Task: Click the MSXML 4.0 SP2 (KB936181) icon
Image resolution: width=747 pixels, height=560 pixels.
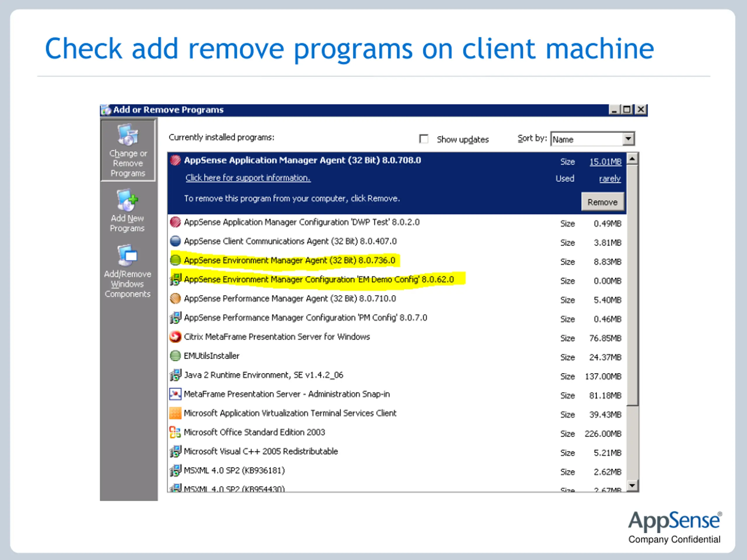Action: [175, 470]
